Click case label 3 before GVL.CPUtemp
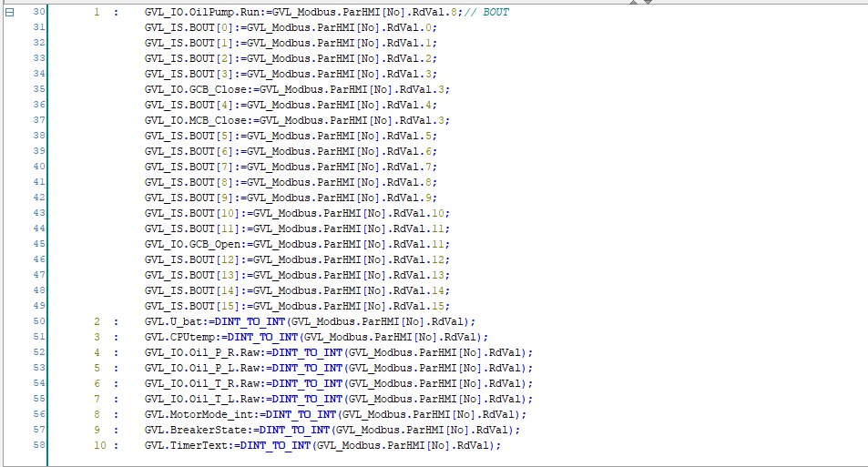Viewport: 868px width, 467px height. coord(97,338)
